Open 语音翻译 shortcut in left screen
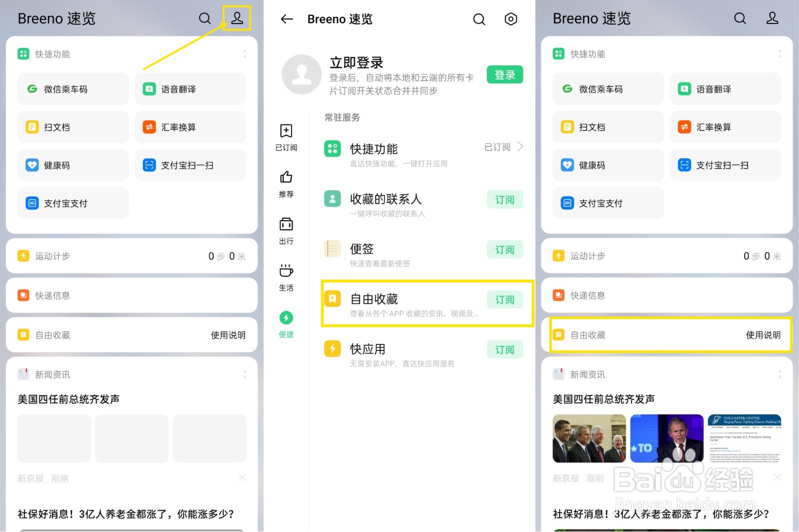This screenshot has width=799, height=532. pos(190,89)
